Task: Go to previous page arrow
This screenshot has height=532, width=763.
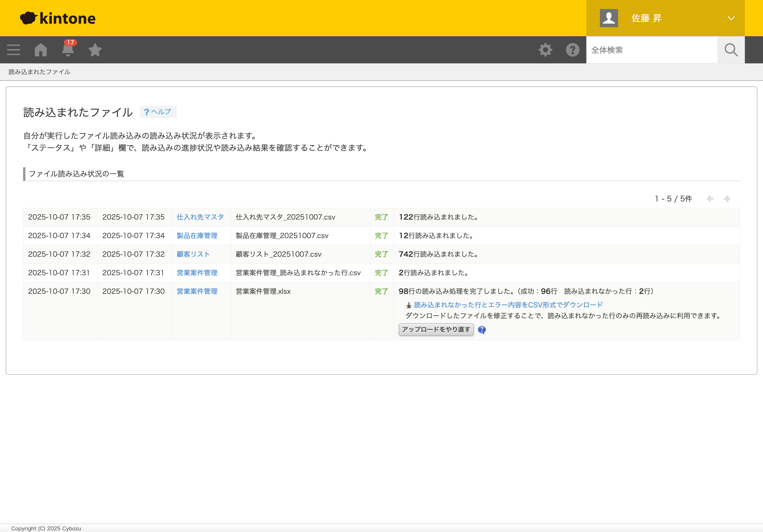Action: pyautogui.click(x=710, y=199)
